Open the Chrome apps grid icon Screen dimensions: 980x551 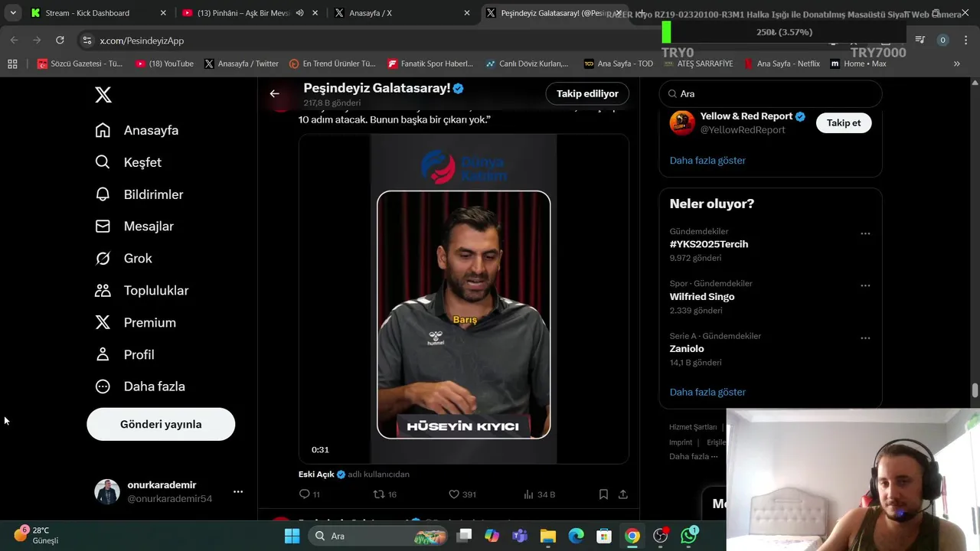tap(12, 64)
